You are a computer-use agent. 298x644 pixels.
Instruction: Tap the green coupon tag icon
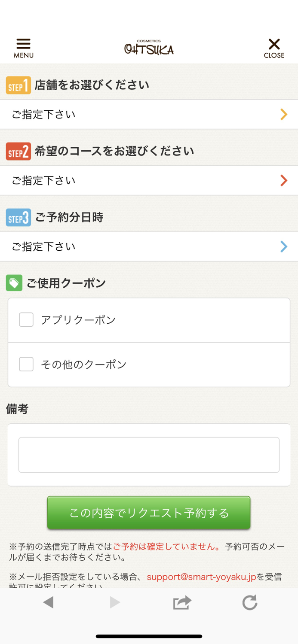[x=14, y=283]
